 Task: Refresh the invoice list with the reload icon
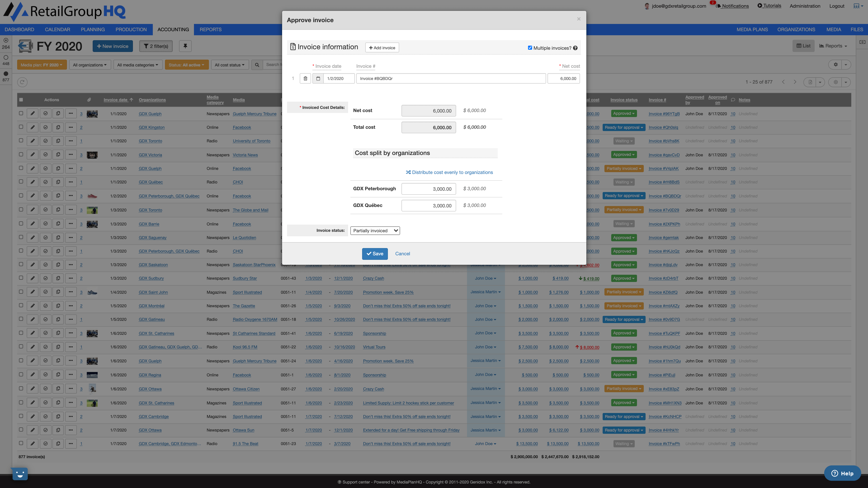[x=22, y=82]
